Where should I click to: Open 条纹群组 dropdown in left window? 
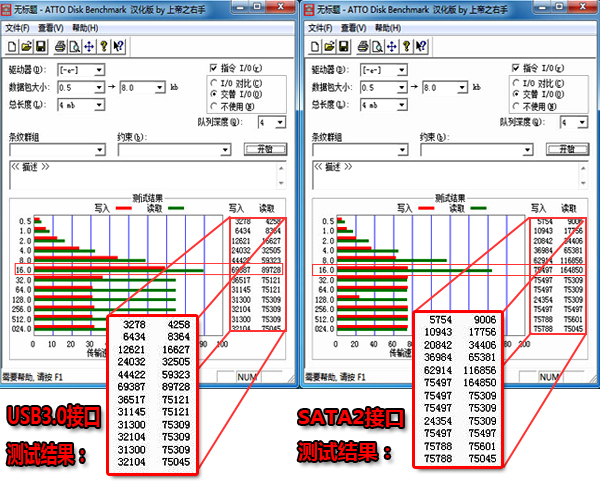tap(100, 150)
